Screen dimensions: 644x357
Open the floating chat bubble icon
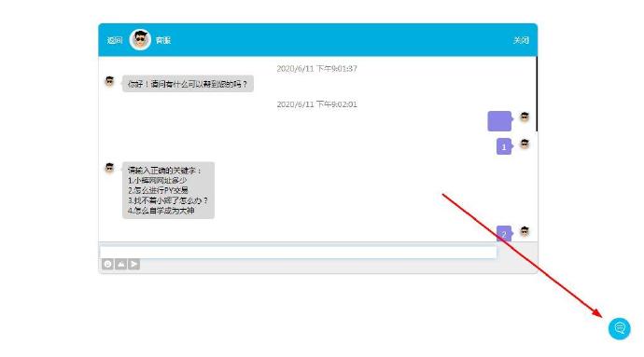point(619,328)
